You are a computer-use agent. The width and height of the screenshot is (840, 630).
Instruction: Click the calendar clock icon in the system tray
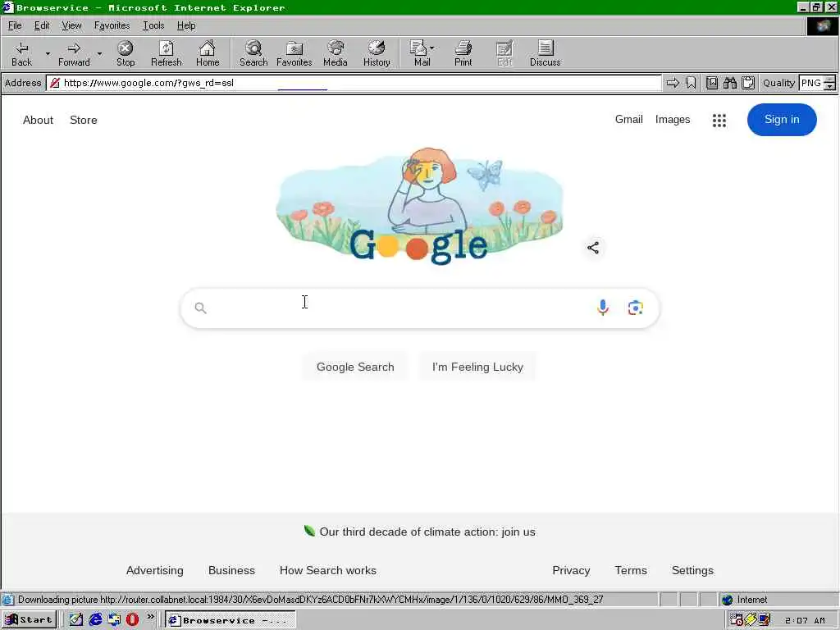tap(737, 620)
